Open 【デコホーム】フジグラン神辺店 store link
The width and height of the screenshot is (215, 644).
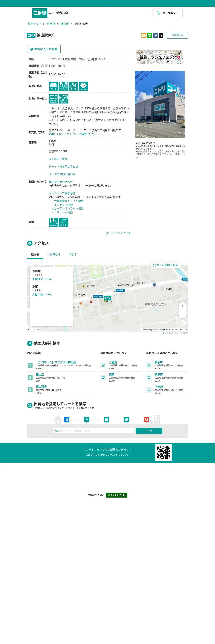(x=56, y=362)
